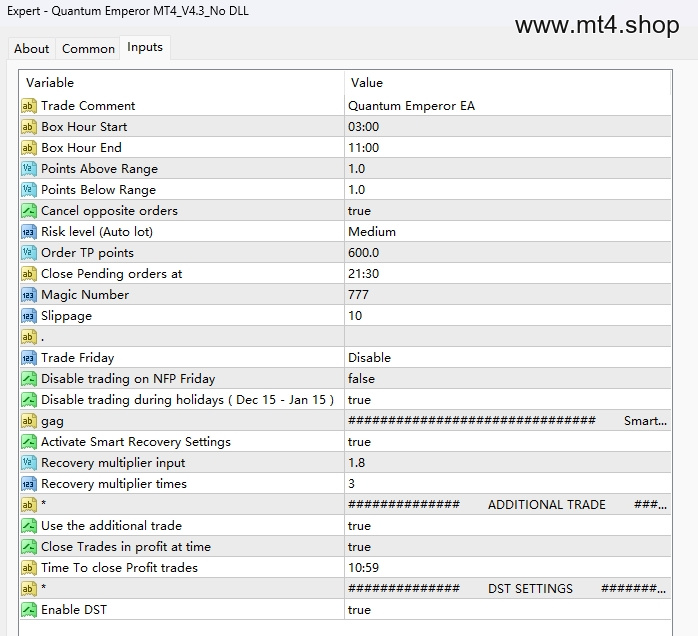Screen dimensions: 698x636
Task: Click the gag string icon
Action: tap(28, 421)
